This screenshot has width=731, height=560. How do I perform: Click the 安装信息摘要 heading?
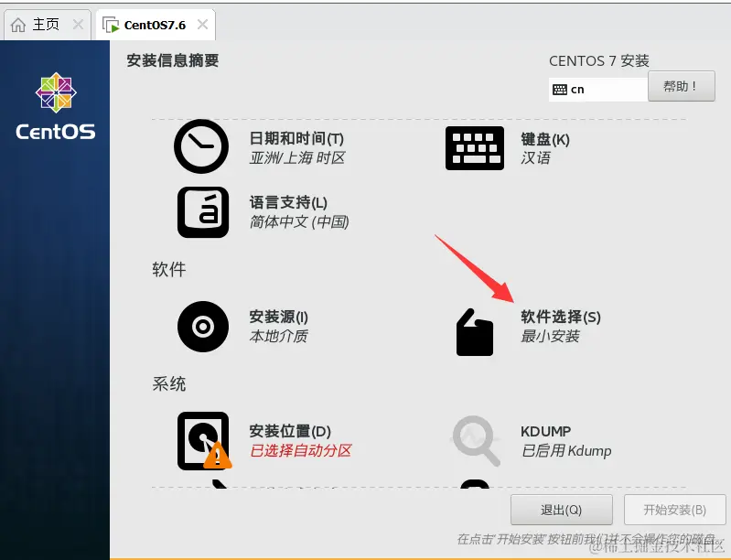(173, 60)
